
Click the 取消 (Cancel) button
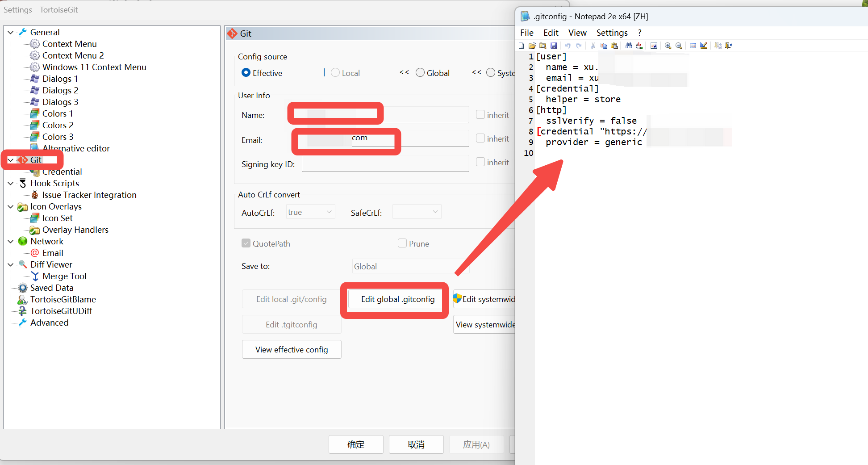tap(416, 444)
